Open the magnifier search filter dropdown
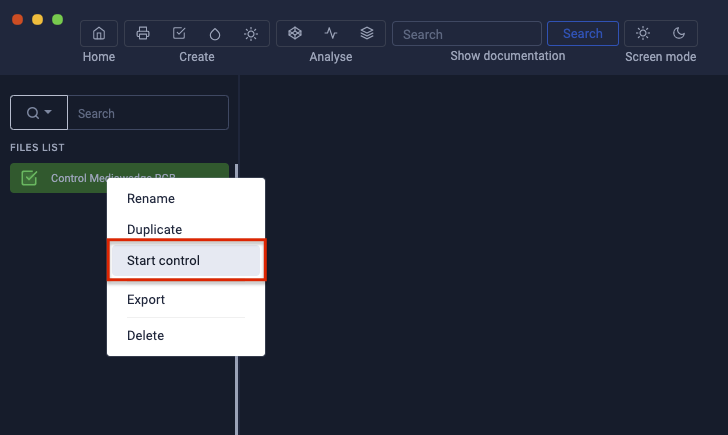 [x=39, y=113]
